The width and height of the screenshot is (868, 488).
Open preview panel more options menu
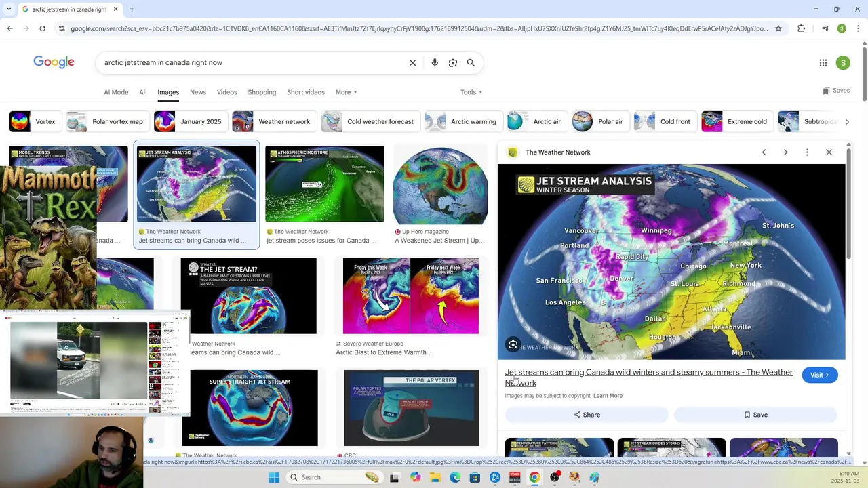pos(807,152)
